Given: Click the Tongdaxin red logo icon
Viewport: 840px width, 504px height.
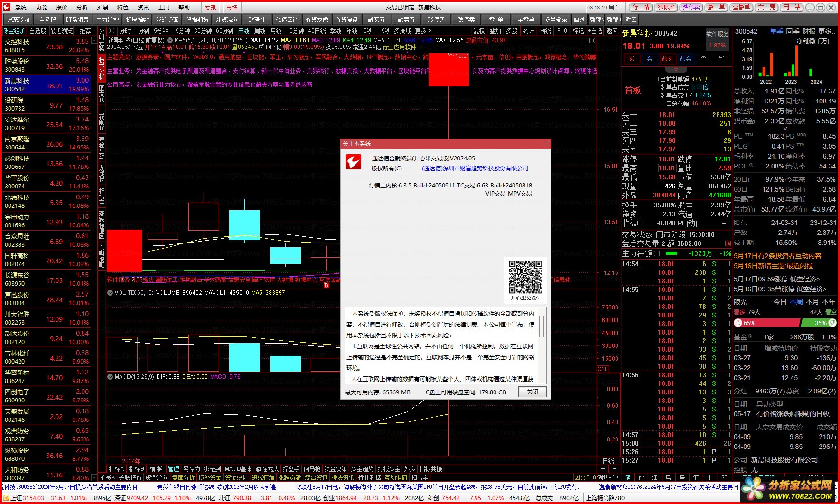Looking at the screenshot, I should 7,8.
